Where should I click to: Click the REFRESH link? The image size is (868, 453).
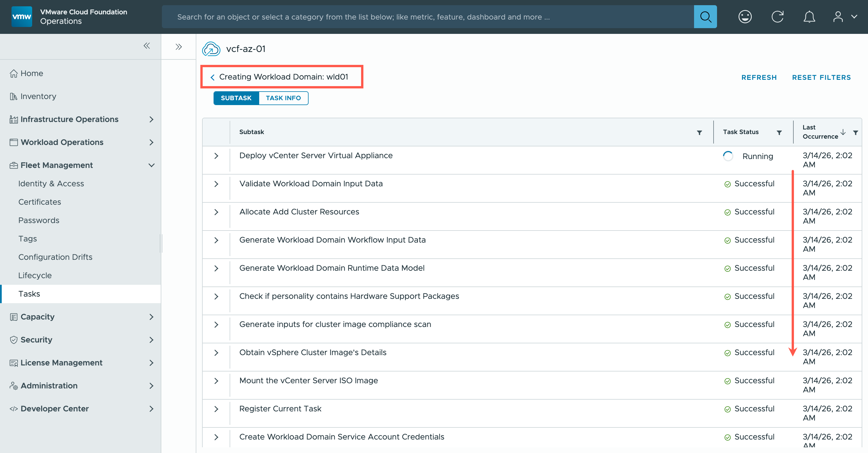point(759,78)
